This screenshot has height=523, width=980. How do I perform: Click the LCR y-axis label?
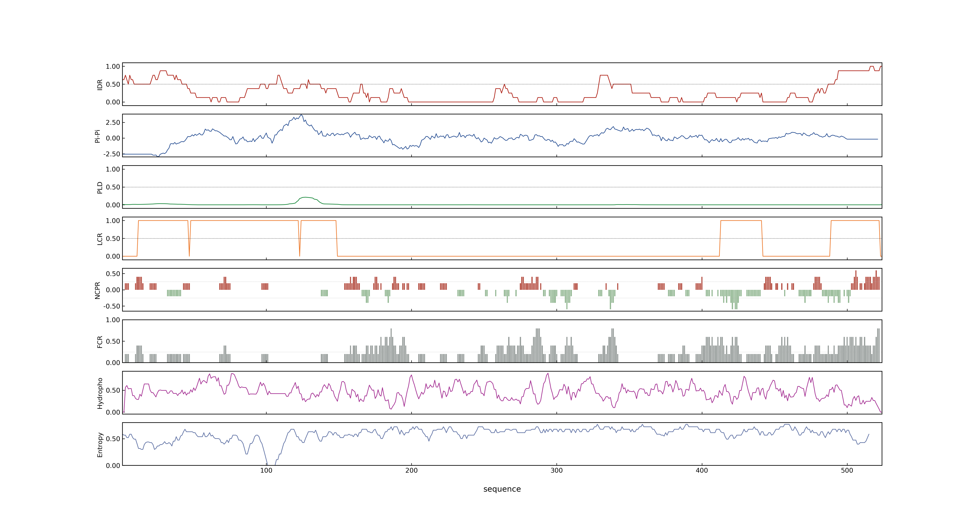tap(100, 239)
